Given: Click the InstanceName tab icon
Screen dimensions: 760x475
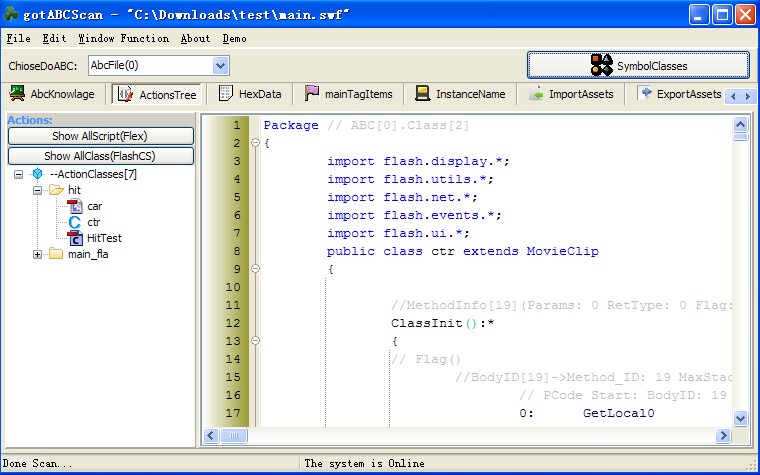Looking at the screenshot, I should pyautogui.click(x=423, y=93).
